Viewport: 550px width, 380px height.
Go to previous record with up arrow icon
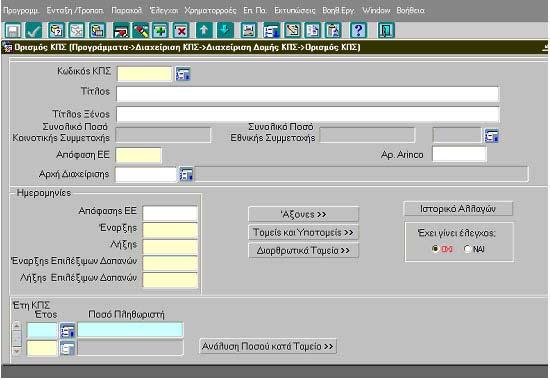coord(204,31)
